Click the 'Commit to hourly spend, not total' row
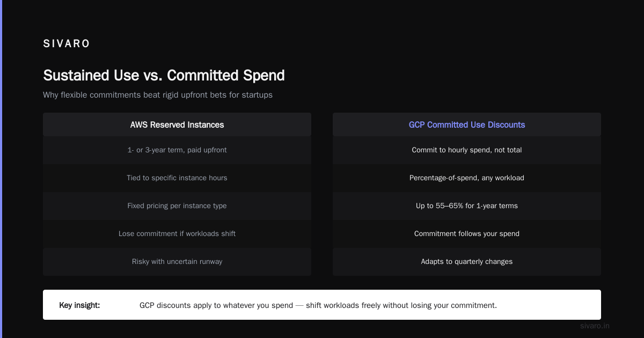Viewport: 644px width, 338px height. tap(467, 150)
